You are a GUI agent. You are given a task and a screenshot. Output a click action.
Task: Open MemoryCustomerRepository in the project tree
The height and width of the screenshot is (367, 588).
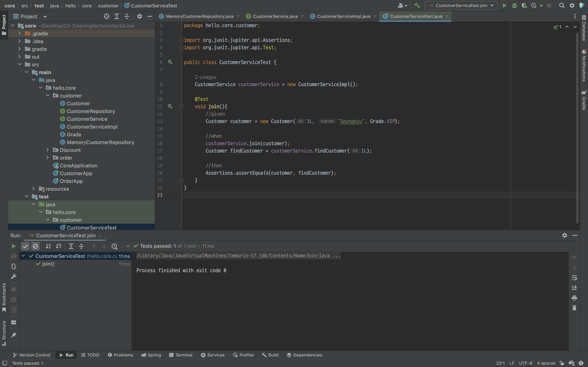(100, 142)
